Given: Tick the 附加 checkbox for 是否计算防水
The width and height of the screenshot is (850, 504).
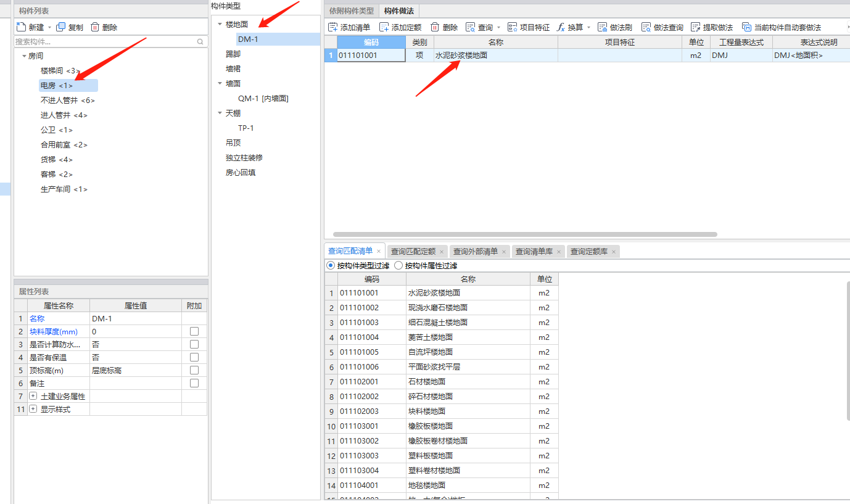Looking at the screenshot, I should point(194,344).
